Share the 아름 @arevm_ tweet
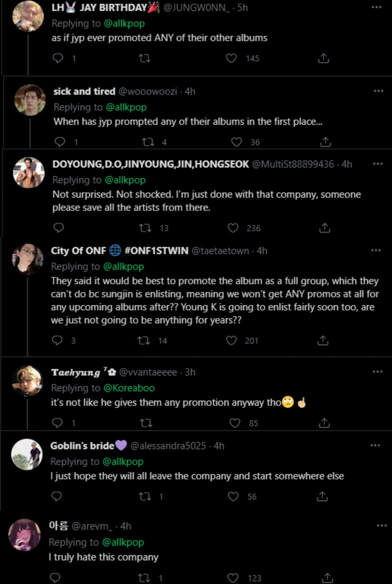 click(327, 578)
